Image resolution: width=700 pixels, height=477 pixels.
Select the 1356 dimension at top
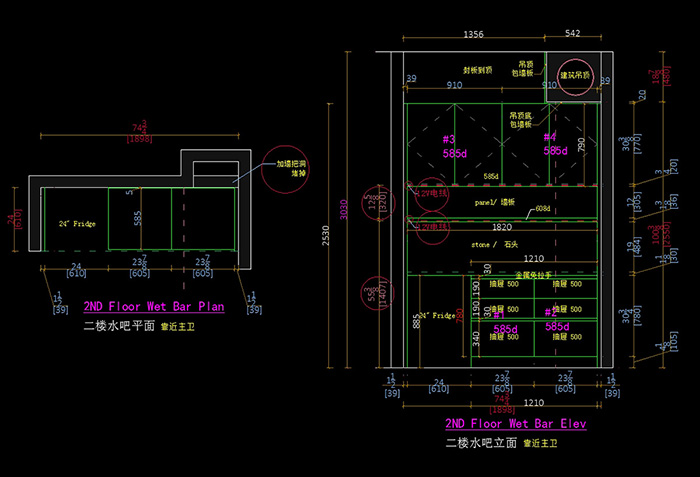[x=474, y=35]
